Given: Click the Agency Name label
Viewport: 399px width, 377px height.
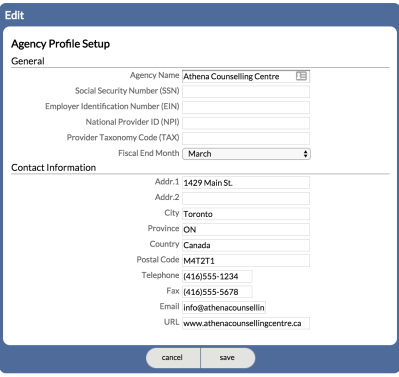Looking at the screenshot, I should (x=155, y=75).
